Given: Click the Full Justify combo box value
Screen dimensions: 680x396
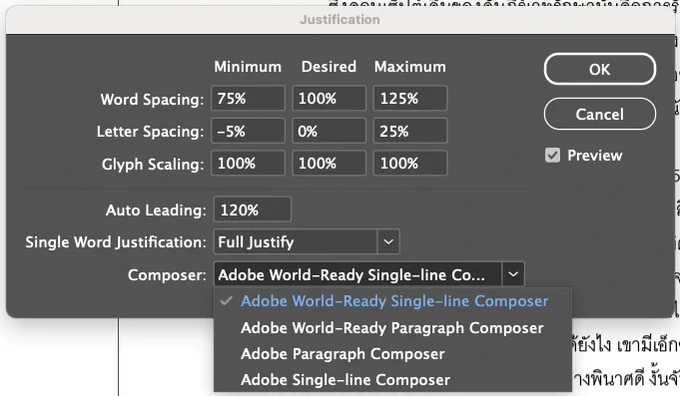Looking at the screenshot, I should pos(295,242).
